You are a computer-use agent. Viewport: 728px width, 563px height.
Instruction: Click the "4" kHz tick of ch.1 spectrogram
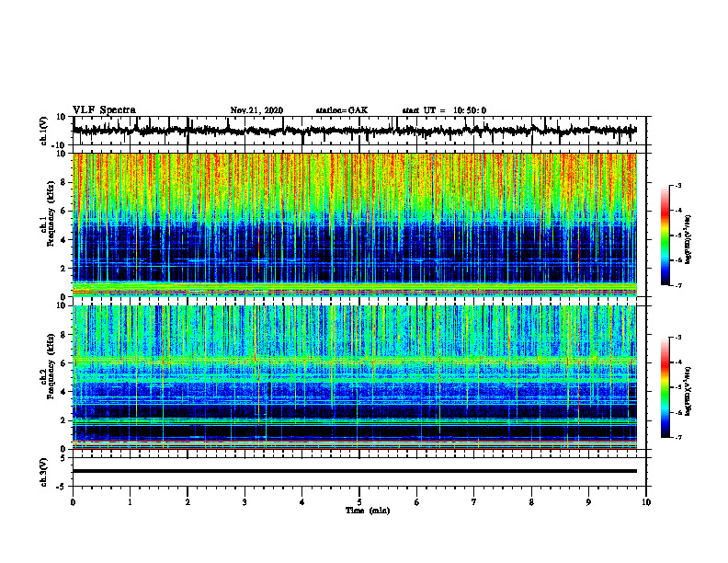click(63, 240)
